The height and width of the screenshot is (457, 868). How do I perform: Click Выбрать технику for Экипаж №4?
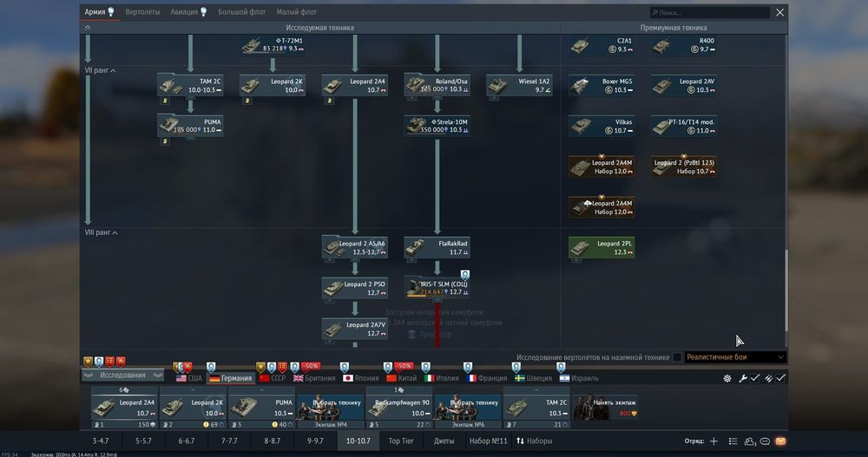[331, 408]
